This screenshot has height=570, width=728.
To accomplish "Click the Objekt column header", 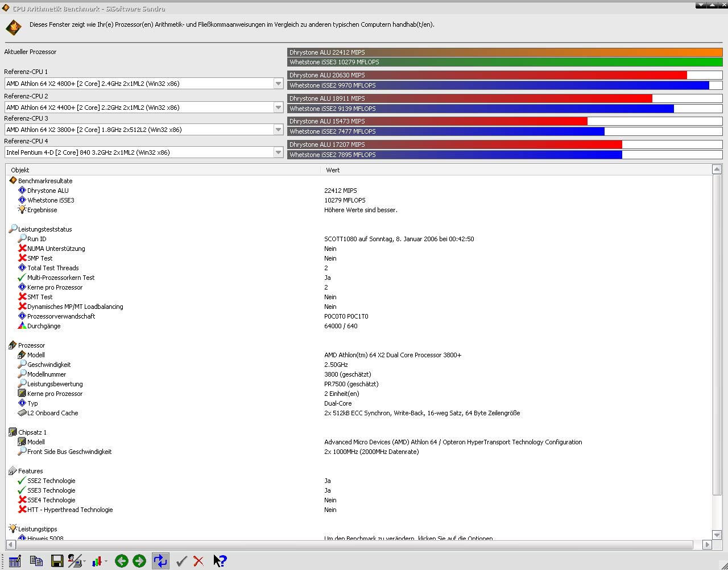I will (163, 170).
